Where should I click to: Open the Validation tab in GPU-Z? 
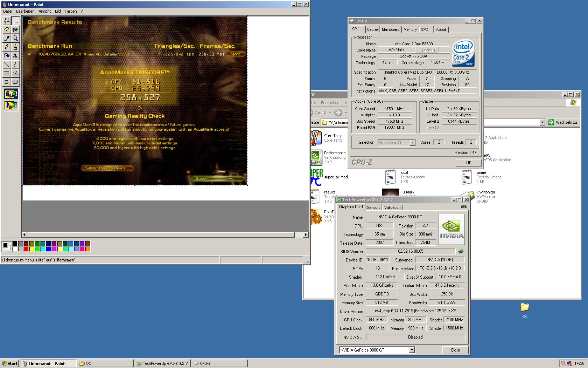coord(392,207)
